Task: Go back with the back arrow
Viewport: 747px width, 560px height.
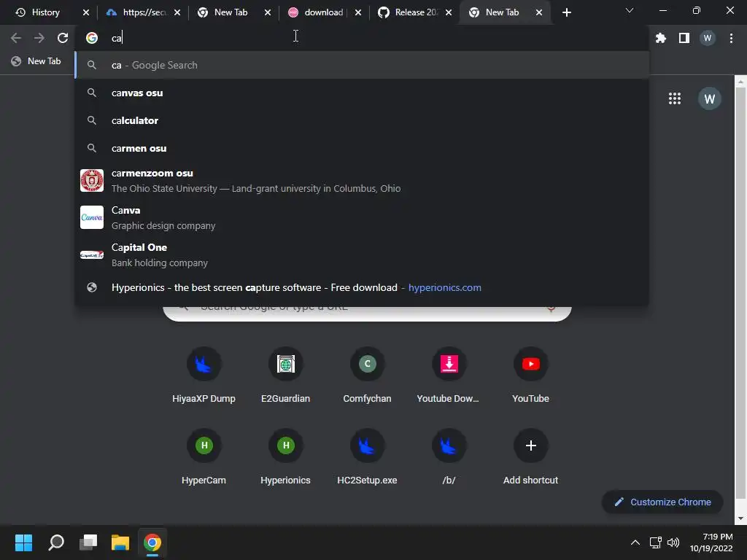Action: tap(16, 38)
